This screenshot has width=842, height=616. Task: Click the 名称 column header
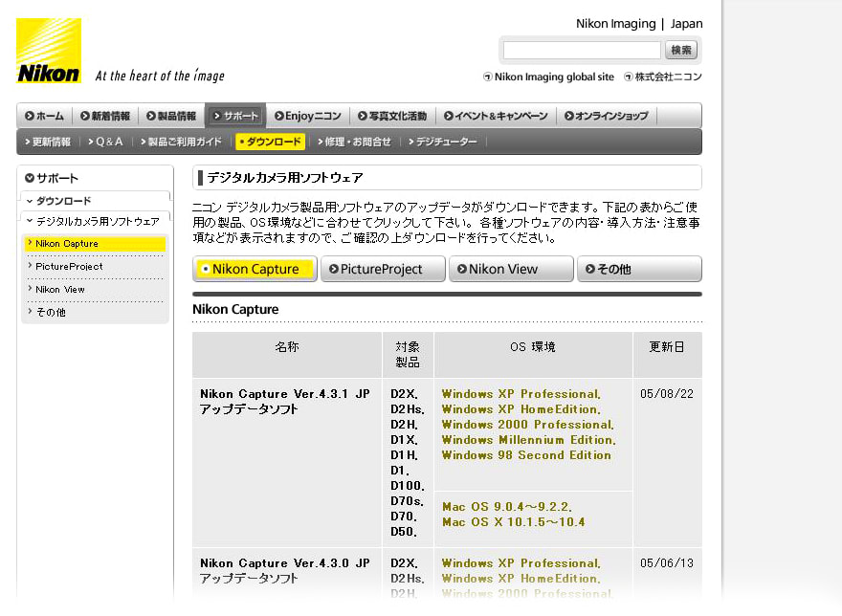287,355
